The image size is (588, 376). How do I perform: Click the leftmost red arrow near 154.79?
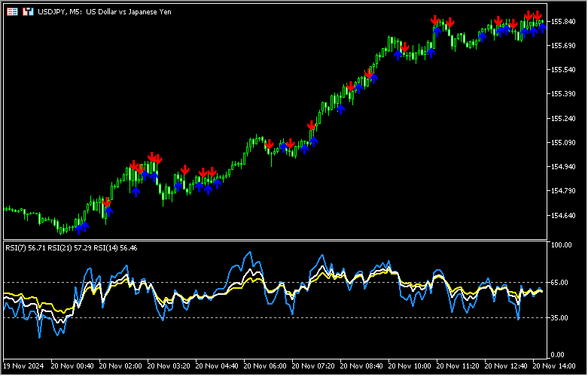pos(106,202)
